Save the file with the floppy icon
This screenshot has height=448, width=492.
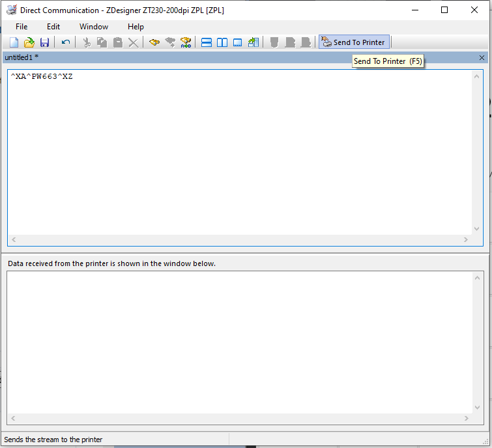point(44,42)
